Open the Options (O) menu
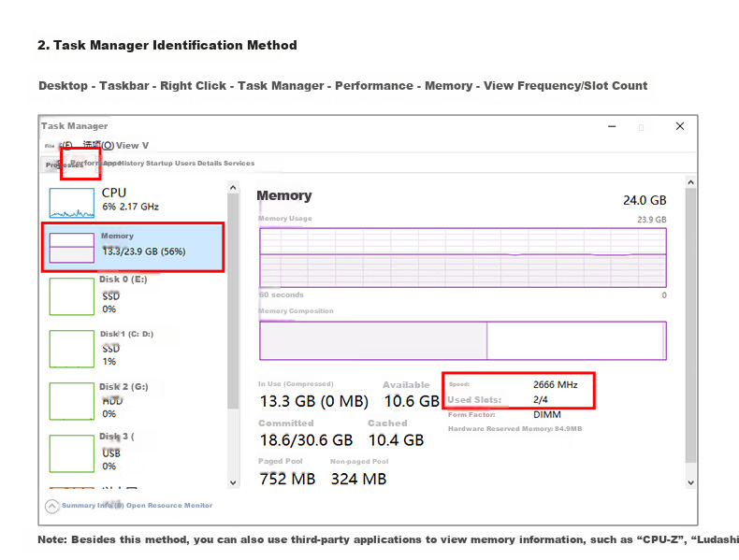The image size is (739, 560). 98,145
